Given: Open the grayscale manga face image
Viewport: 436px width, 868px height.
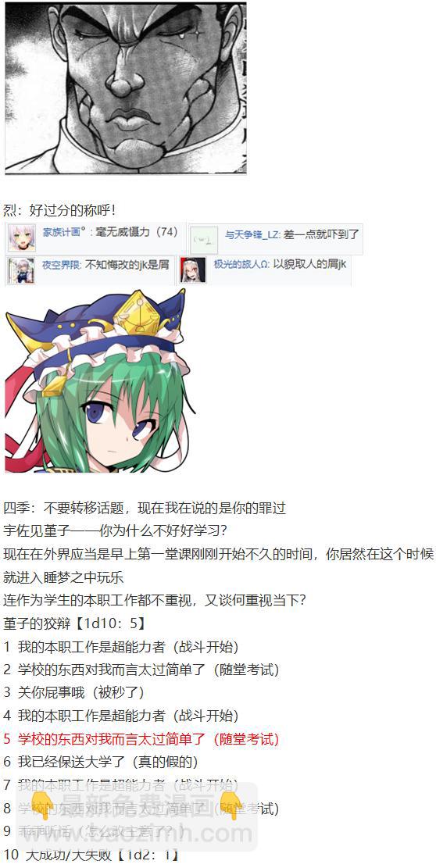Looking at the screenshot, I should (x=125, y=88).
